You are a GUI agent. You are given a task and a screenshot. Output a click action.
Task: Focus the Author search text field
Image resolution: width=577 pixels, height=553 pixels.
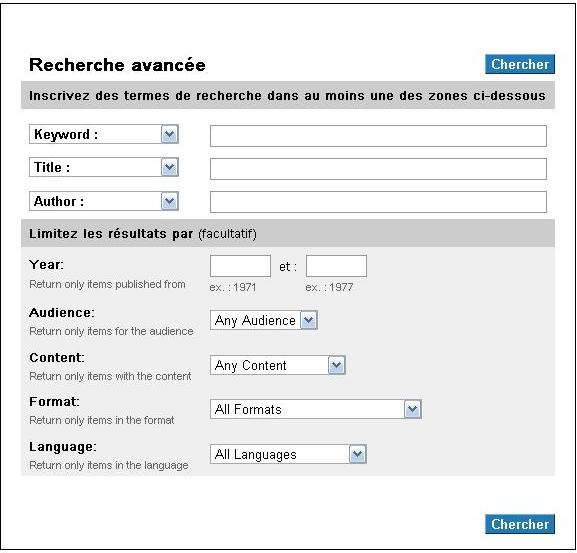[x=378, y=202]
